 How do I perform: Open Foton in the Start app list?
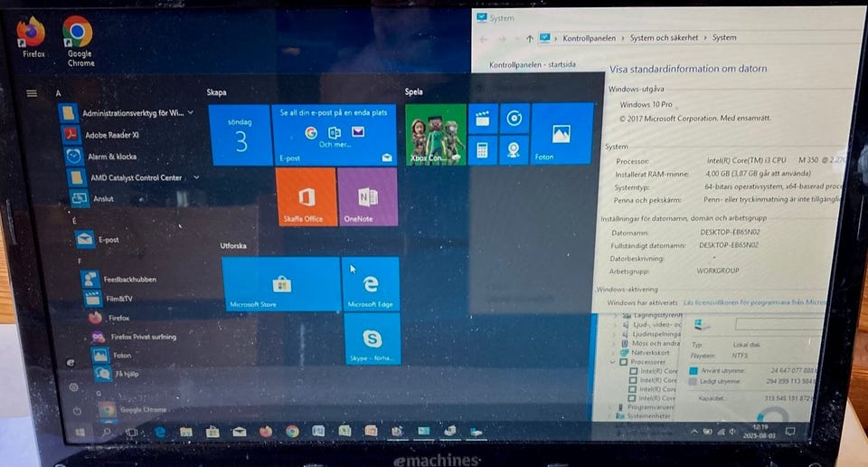(x=112, y=355)
